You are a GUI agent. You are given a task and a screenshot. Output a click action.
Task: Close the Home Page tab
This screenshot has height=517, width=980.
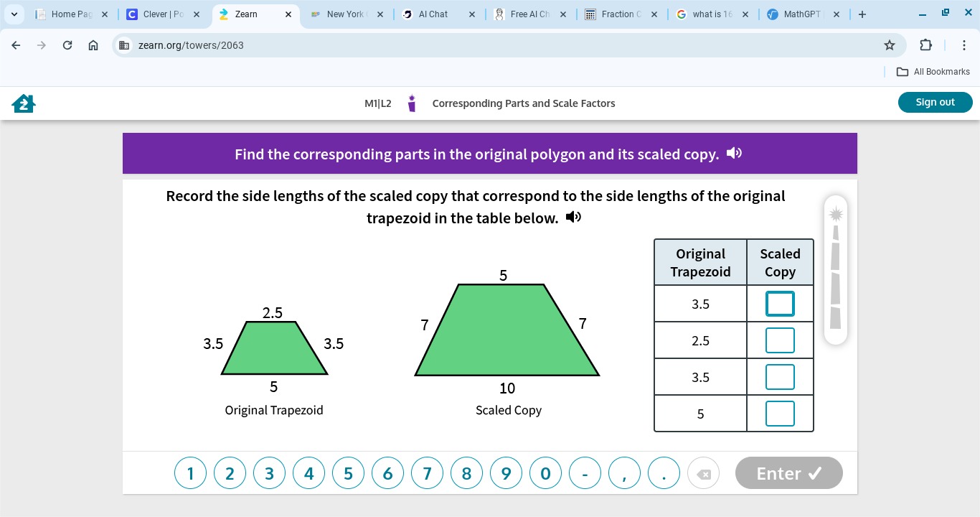(x=105, y=14)
